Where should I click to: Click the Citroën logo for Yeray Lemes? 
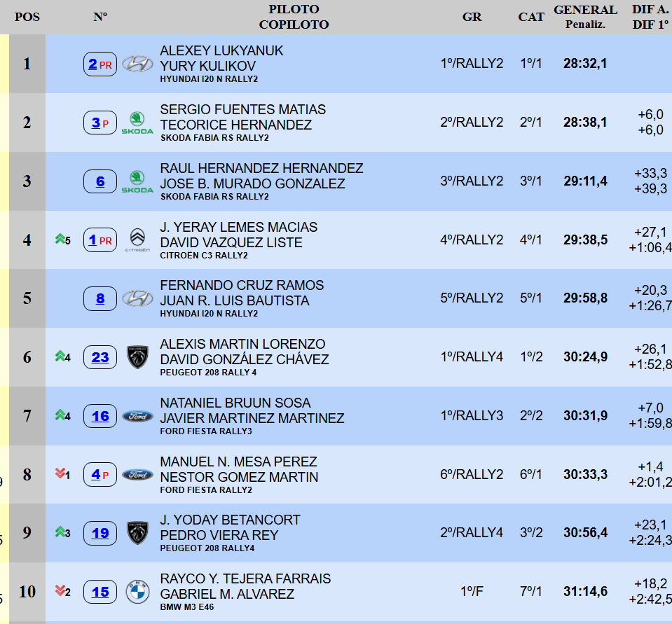click(x=137, y=240)
